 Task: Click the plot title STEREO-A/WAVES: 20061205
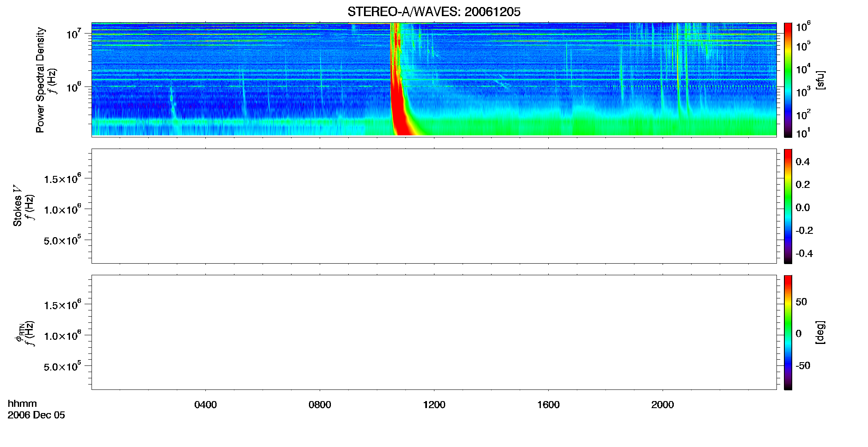click(x=434, y=12)
